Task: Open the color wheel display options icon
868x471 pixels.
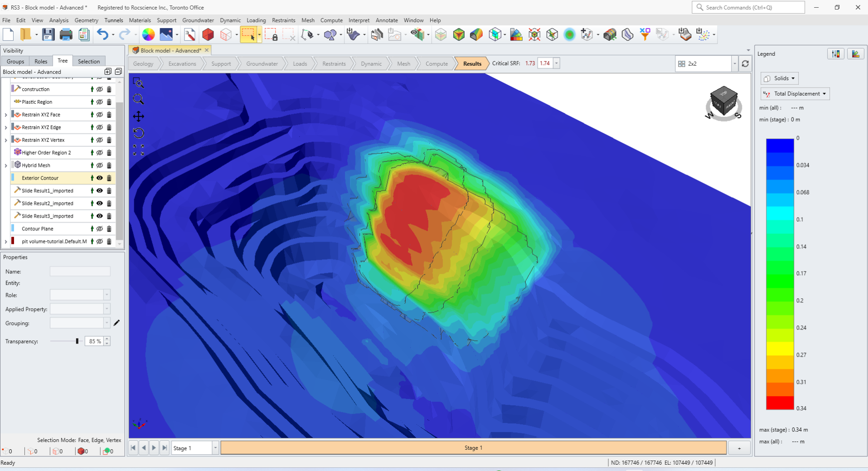Action: pos(148,34)
